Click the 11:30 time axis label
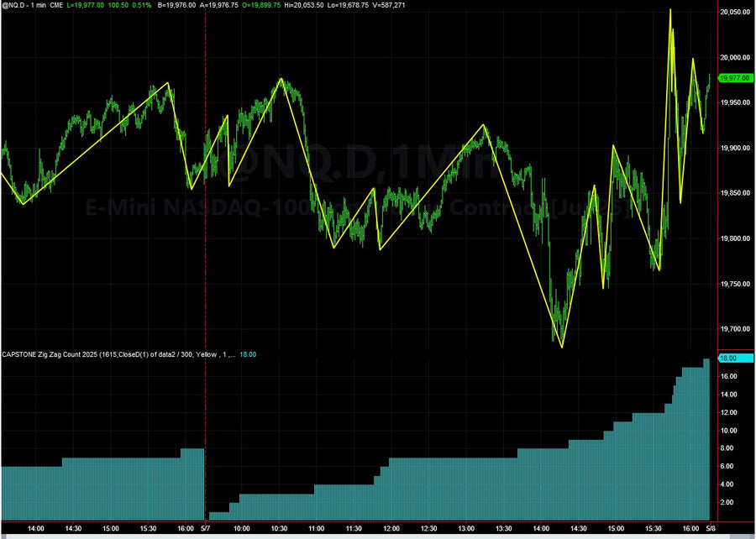The width and height of the screenshot is (756, 539). pyautogui.click(x=354, y=528)
